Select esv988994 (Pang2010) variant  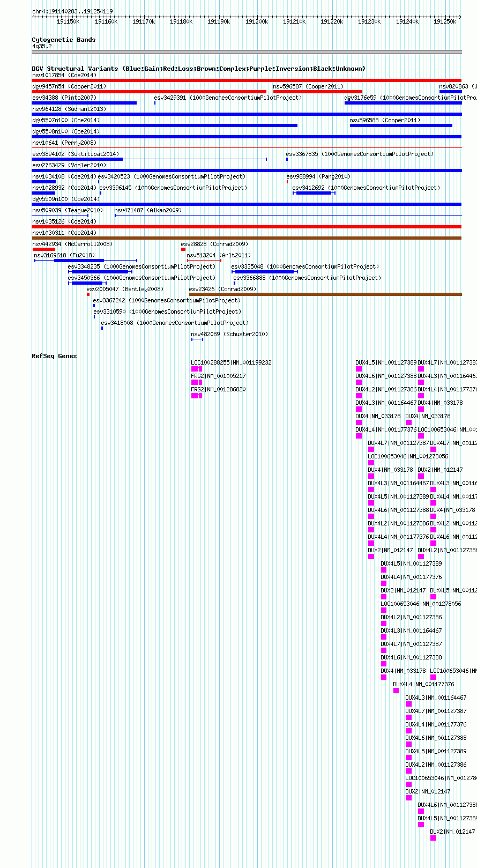point(318,176)
